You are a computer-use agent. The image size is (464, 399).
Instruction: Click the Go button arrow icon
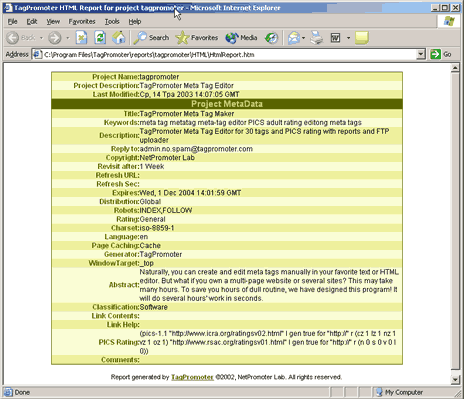[x=435, y=54]
